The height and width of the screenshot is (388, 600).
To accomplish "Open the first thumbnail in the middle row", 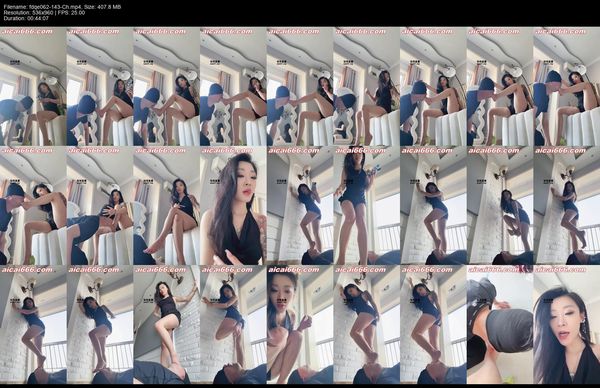I will [x=33, y=205].
